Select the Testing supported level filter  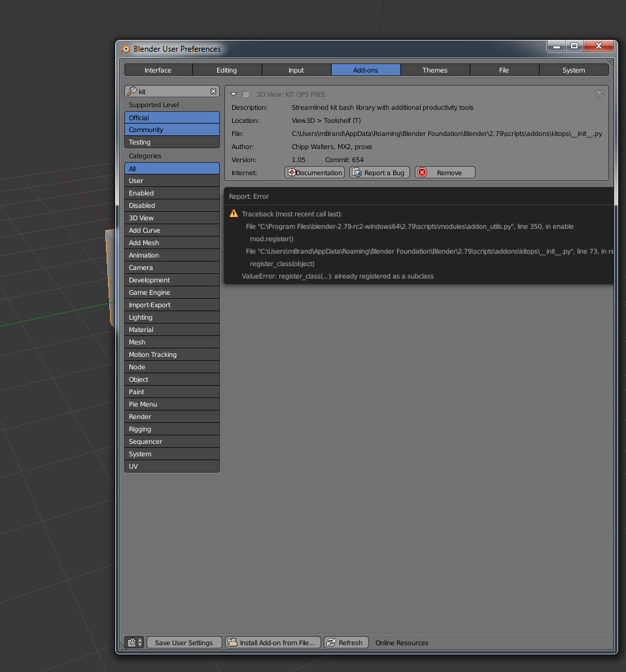(171, 142)
